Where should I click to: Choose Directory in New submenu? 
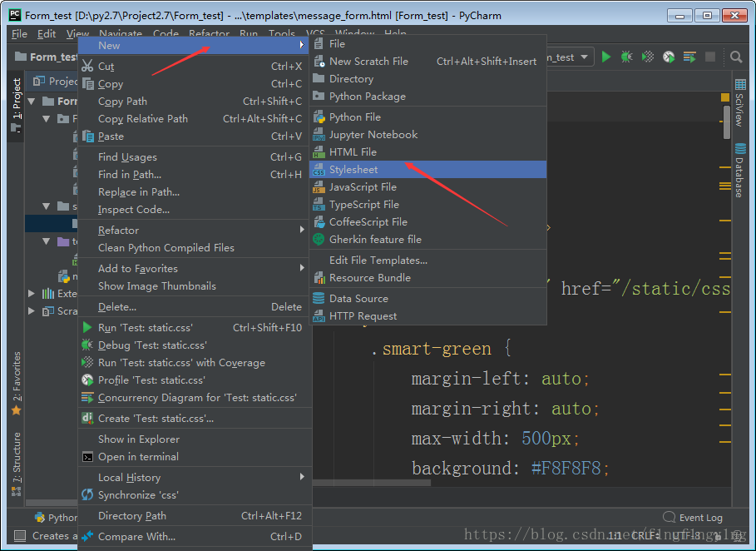click(427, 78)
